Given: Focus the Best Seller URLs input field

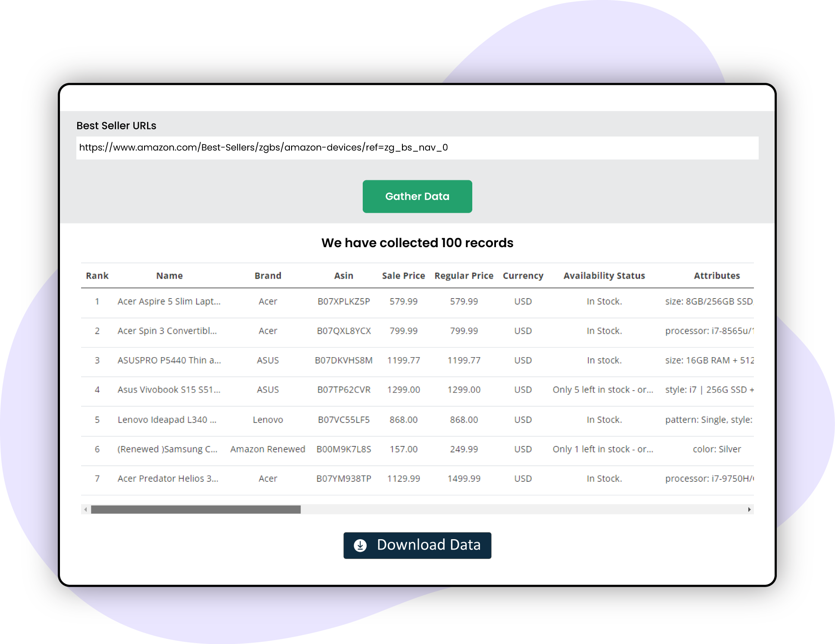Looking at the screenshot, I should coord(417,148).
